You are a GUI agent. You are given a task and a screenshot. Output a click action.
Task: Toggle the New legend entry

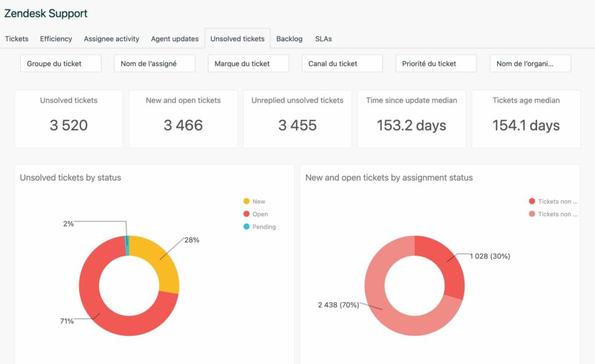pos(255,201)
